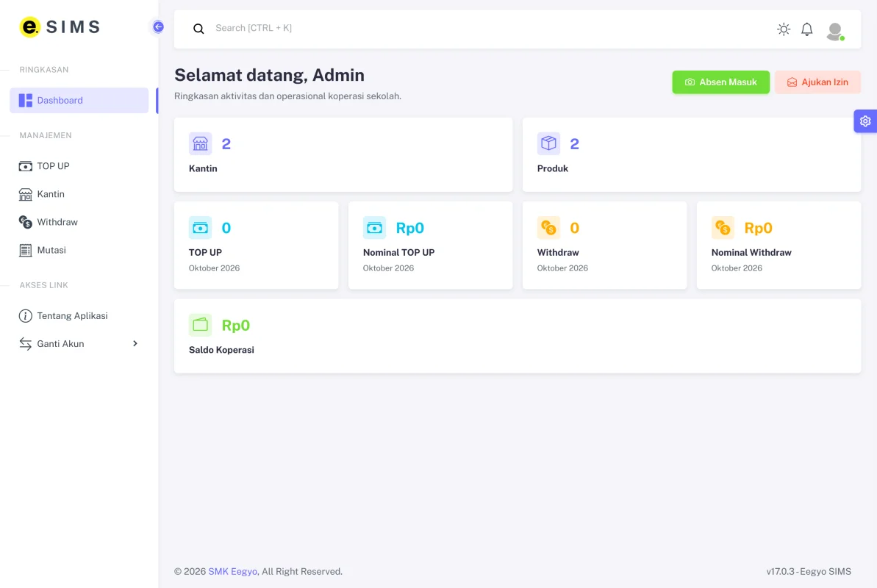The image size is (877, 588).
Task: Click the Ajukan Izin button
Action: tap(817, 82)
